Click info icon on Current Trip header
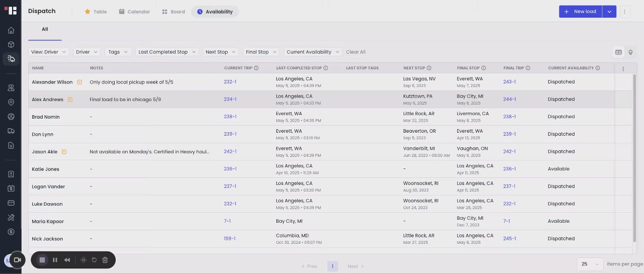Image resolution: width=644 pixels, height=274 pixels. (x=256, y=68)
